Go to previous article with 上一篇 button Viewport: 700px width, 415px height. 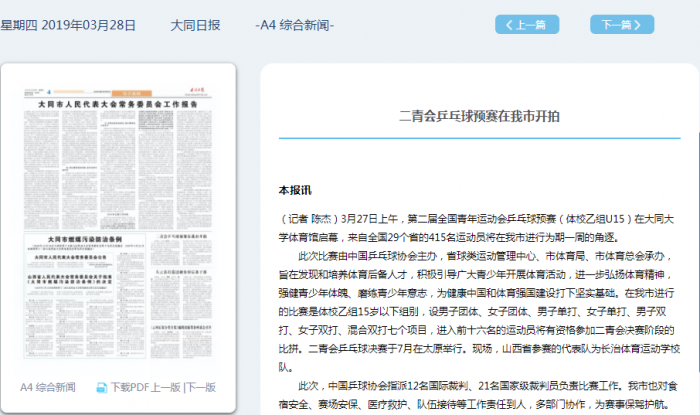click(527, 25)
